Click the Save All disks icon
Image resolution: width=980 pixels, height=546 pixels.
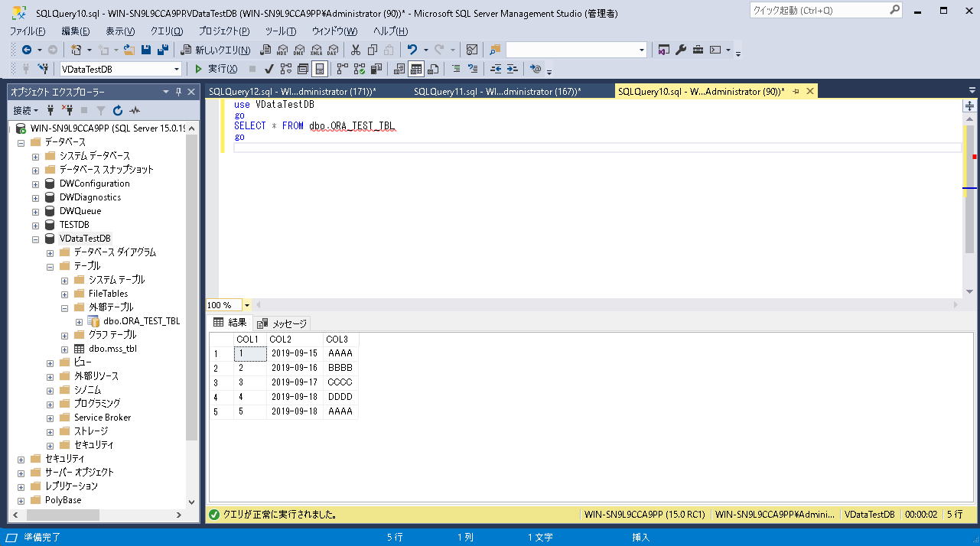[162, 50]
